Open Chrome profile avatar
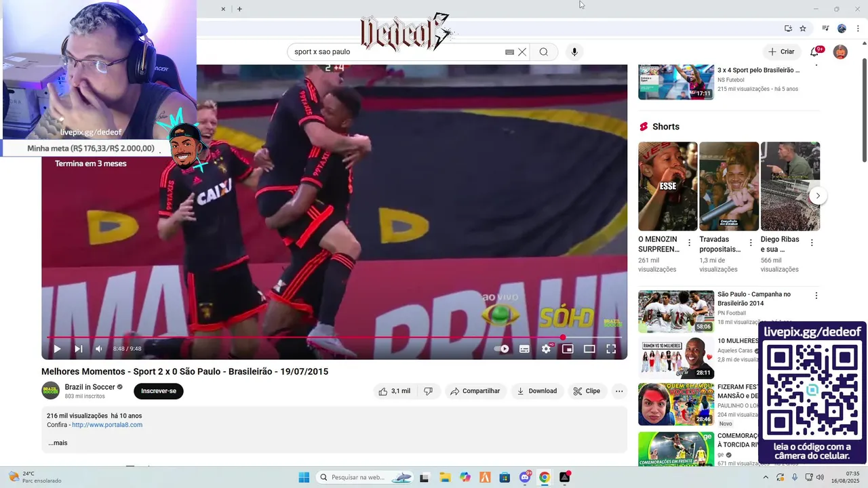The height and width of the screenshot is (488, 868). pyautogui.click(x=842, y=28)
